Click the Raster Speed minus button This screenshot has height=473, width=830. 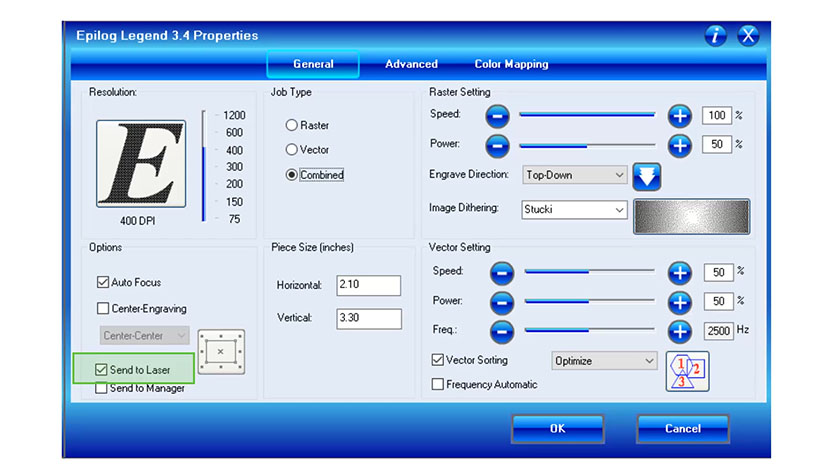tap(497, 116)
